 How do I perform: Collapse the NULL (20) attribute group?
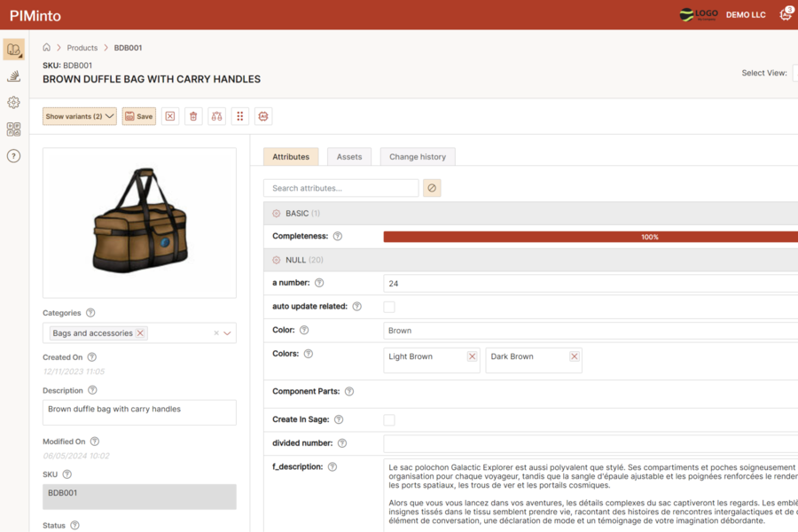(277, 260)
